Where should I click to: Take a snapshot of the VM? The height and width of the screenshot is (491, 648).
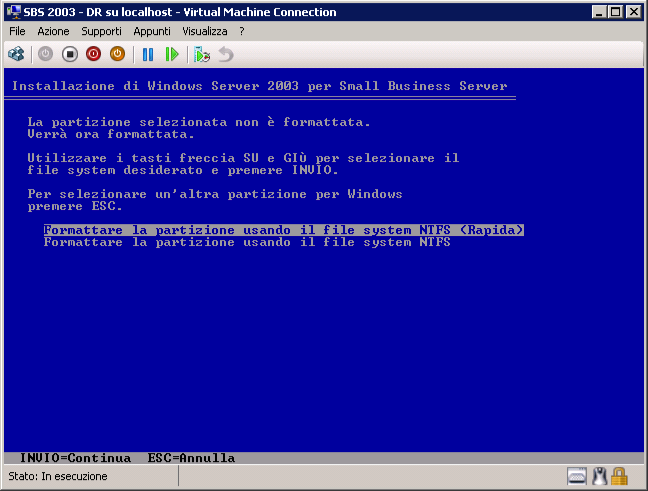click(x=202, y=54)
